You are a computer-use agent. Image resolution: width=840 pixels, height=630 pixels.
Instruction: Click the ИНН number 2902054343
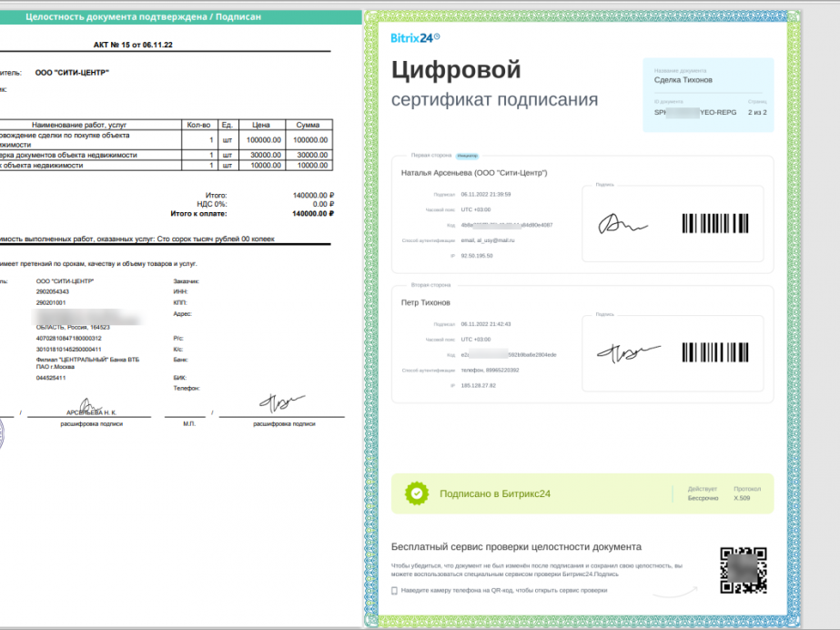(x=53, y=292)
